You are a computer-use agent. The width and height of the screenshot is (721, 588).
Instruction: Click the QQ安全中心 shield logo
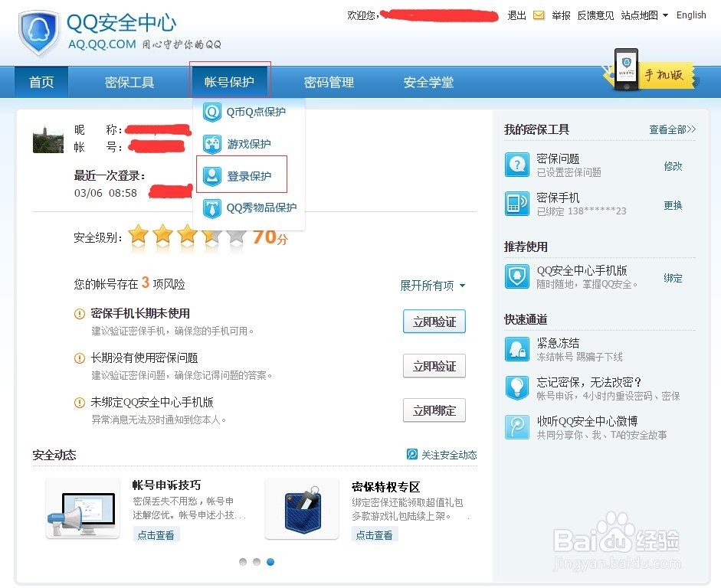(x=38, y=32)
